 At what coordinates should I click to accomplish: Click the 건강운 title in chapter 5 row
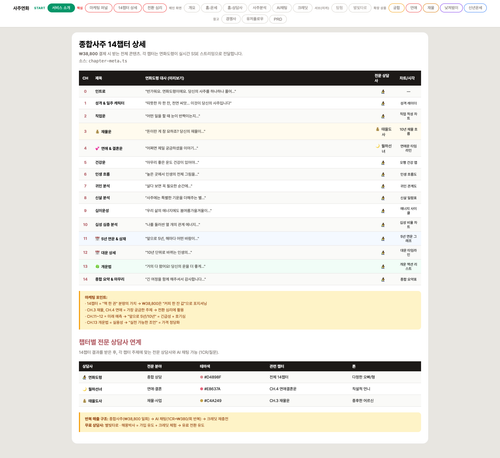tap(100, 162)
